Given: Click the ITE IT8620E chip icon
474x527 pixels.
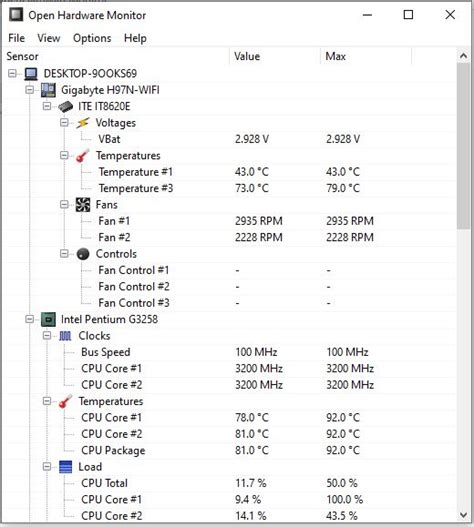Looking at the screenshot, I should 66,107.
